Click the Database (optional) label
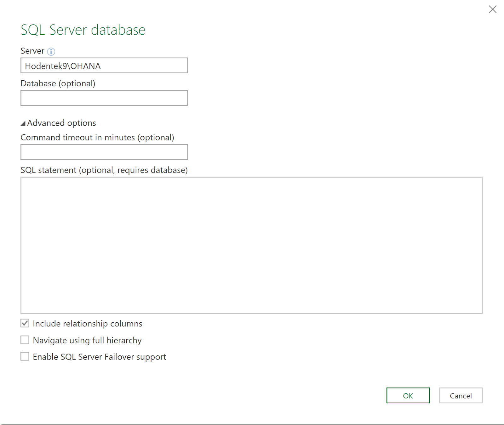This screenshot has height=425, width=504. click(x=58, y=83)
